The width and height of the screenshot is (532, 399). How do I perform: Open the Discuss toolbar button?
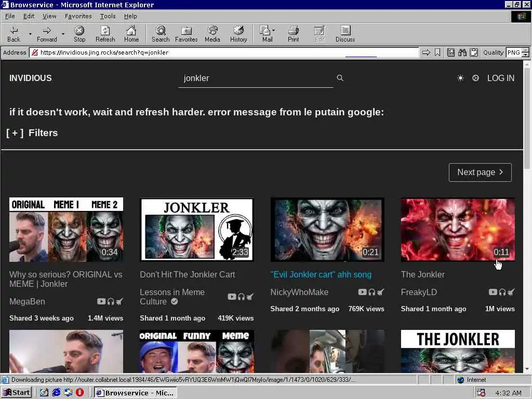click(x=345, y=34)
